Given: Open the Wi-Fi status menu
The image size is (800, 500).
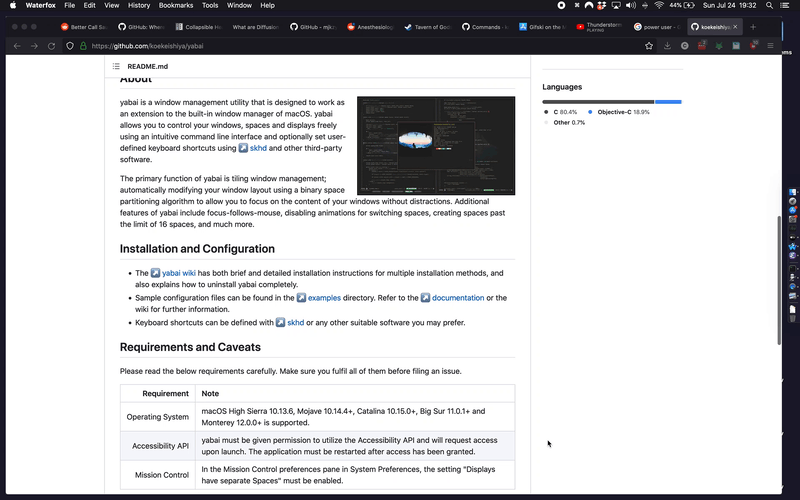Looking at the screenshot, I should tap(659, 5).
